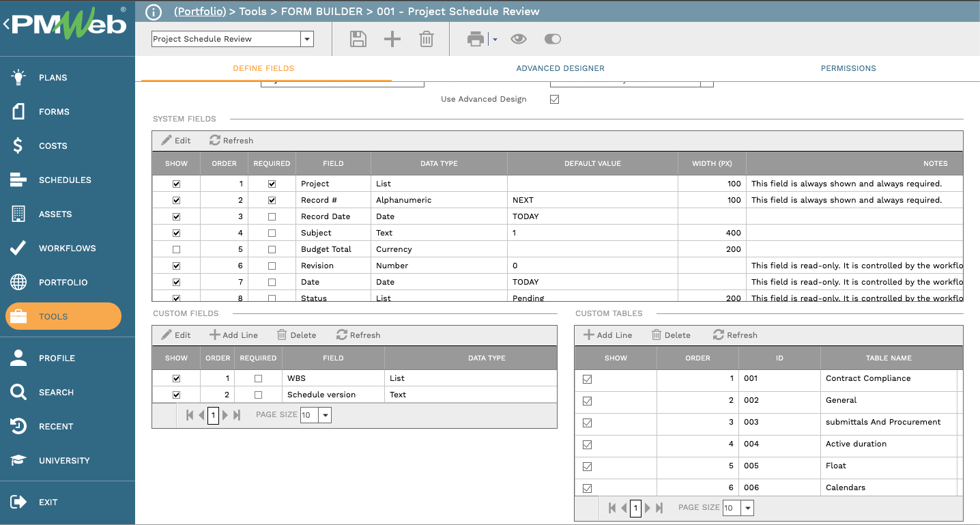The height and width of the screenshot is (525, 980).
Task: Select Tools in sidebar
Action: click(x=63, y=316)
